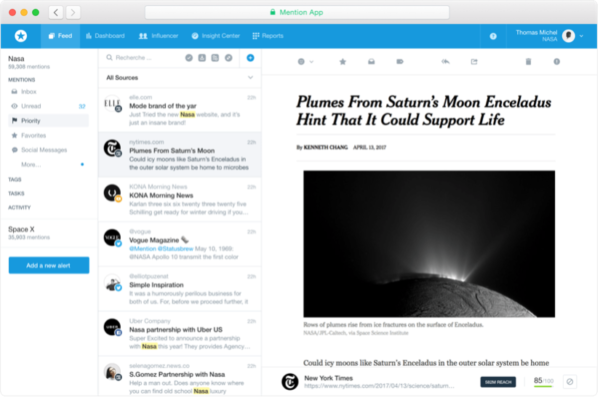Click the mark-as-read envelope icon
This screenshot has width=600, height=400.
[371, 62]
